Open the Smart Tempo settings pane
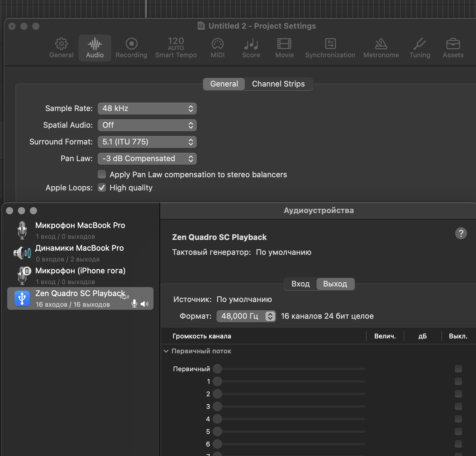The width and height of the screenshot is (476, 456). tap(176, 48)
